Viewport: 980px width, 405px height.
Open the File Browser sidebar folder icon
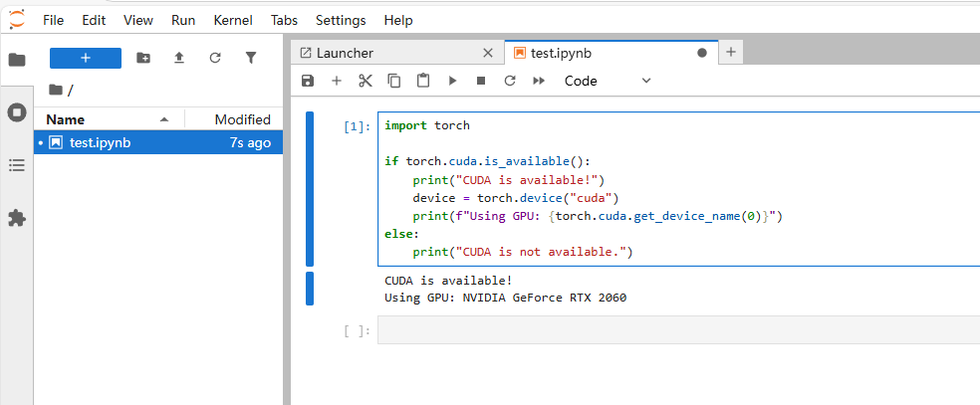click(x=17, y=60)
